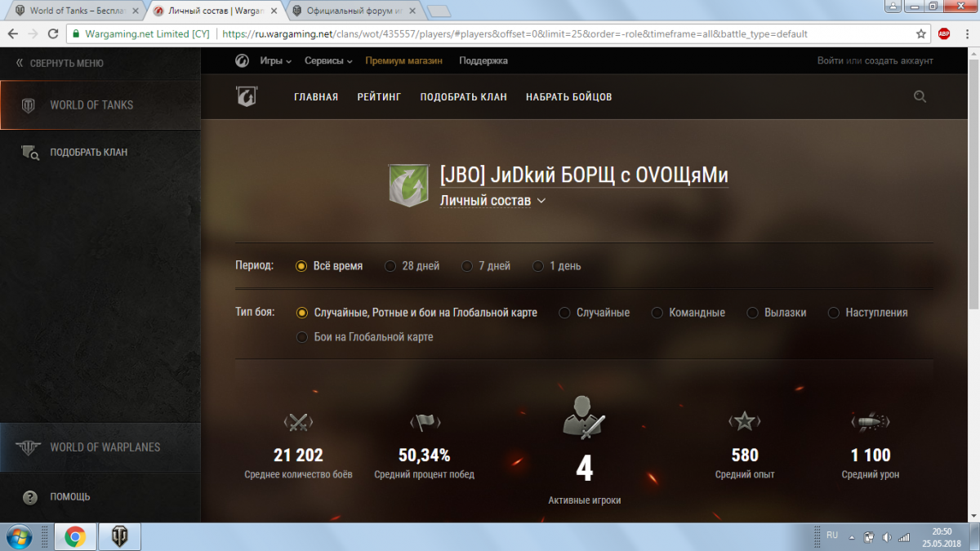The width and height of the screenshot is (980, 551).
Task: Select 'Бои на Глобальной карте' option
Action: [x=365, y=337]
